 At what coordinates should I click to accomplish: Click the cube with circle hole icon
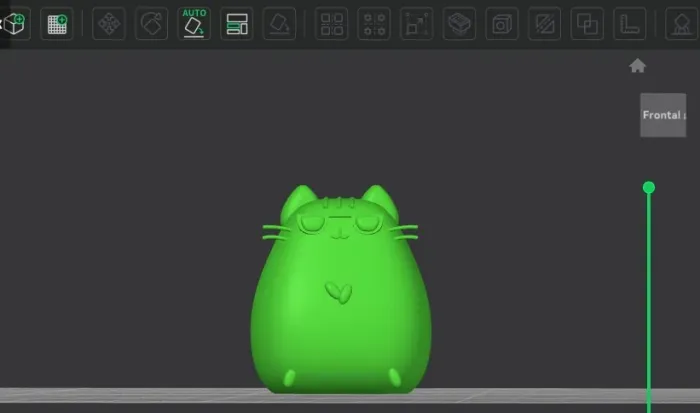coord(502,24)
